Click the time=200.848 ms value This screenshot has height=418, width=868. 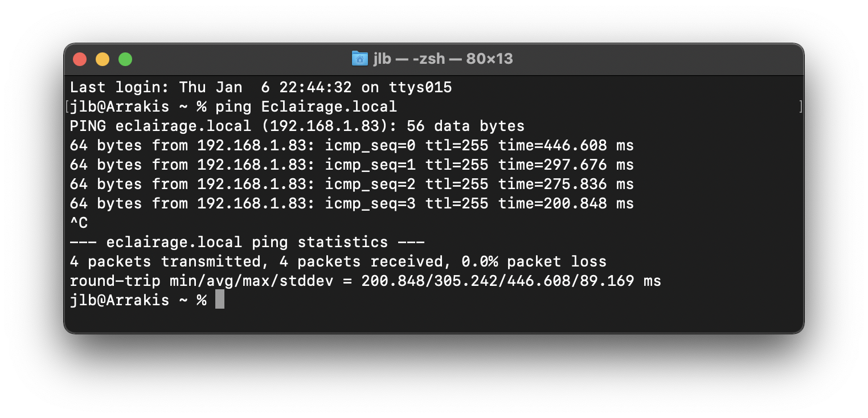tap(566, 203)
